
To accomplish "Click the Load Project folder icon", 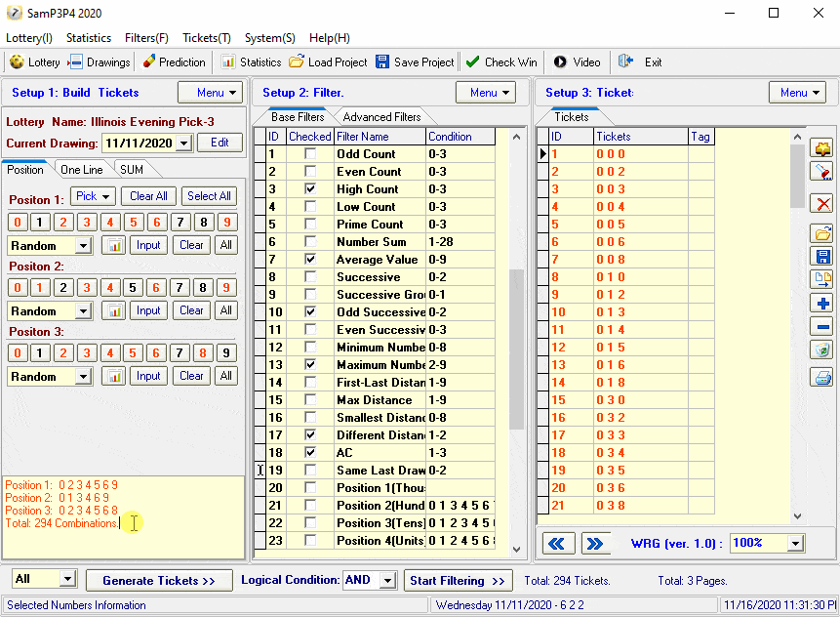I will click(x=297, y=62).
